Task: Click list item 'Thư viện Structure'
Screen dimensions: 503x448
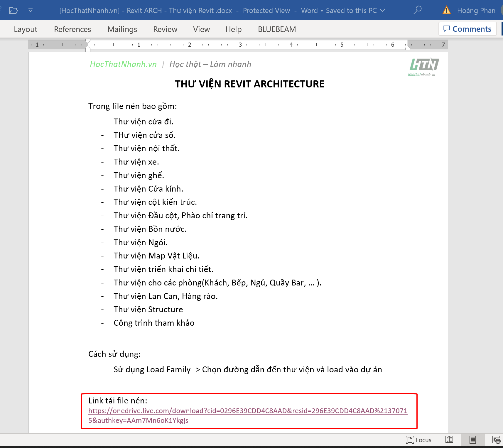Action: [148, 309]
